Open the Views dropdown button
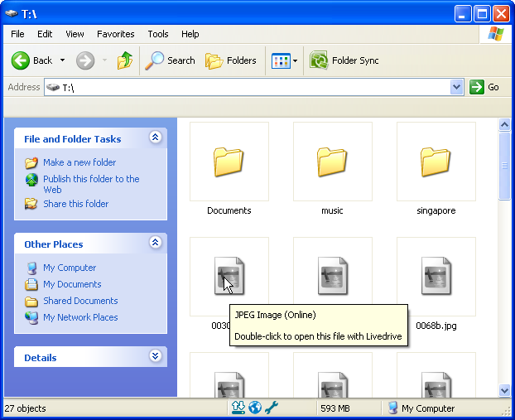Screen dimensions: 515x420 point(285,60)
